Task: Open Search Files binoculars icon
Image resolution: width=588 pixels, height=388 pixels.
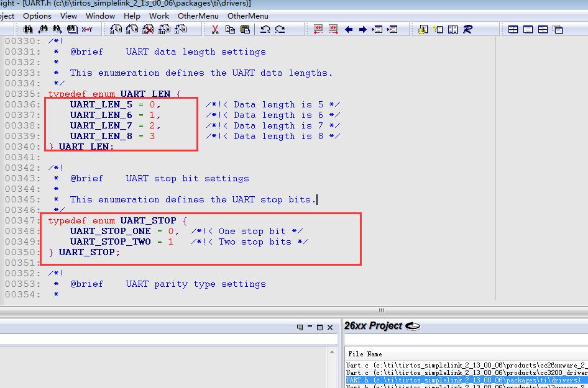Action: pyautogui.click(x=72, y=29)
